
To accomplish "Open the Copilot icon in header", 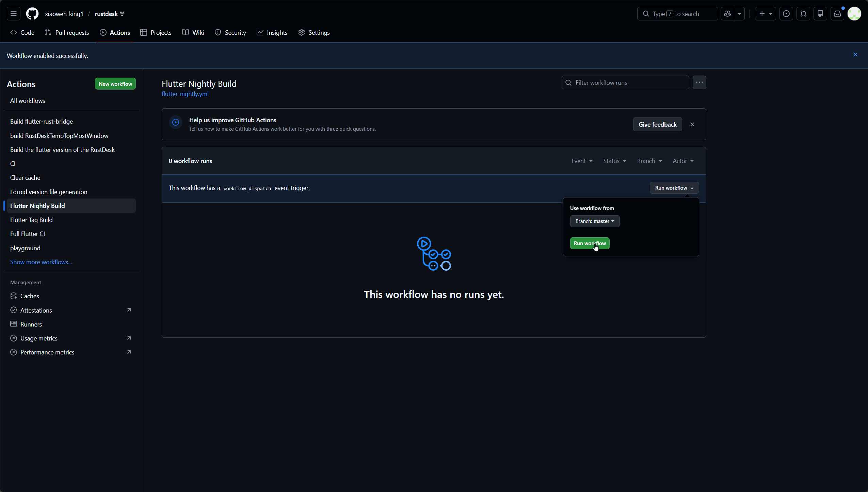I will click(x=727, y=14).
